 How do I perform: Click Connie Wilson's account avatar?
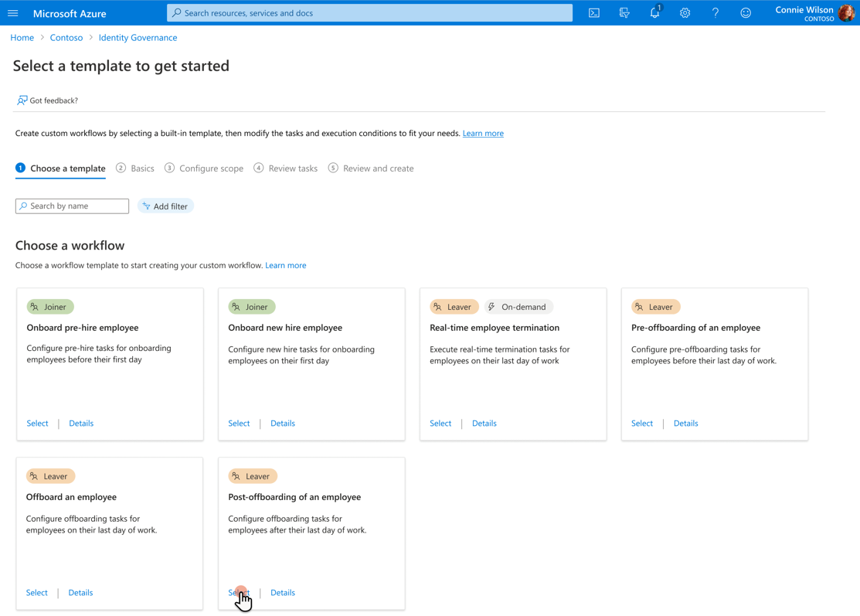point(846,12)
